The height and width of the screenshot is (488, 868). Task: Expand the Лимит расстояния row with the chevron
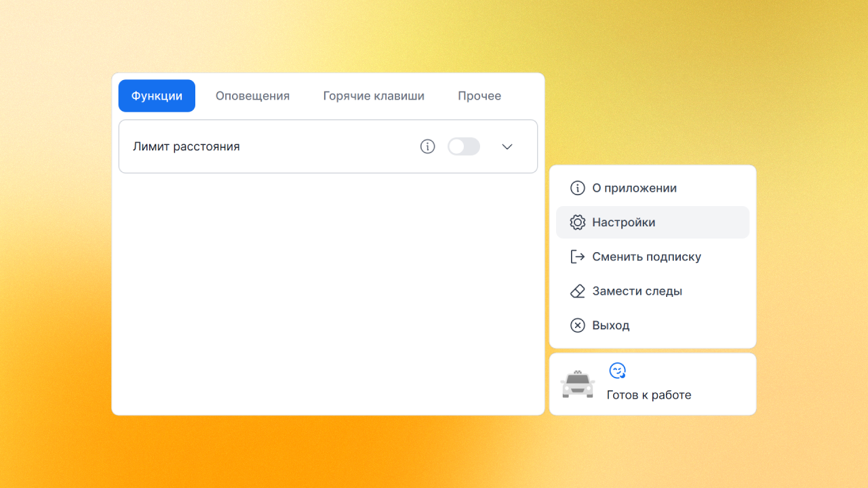507,146
